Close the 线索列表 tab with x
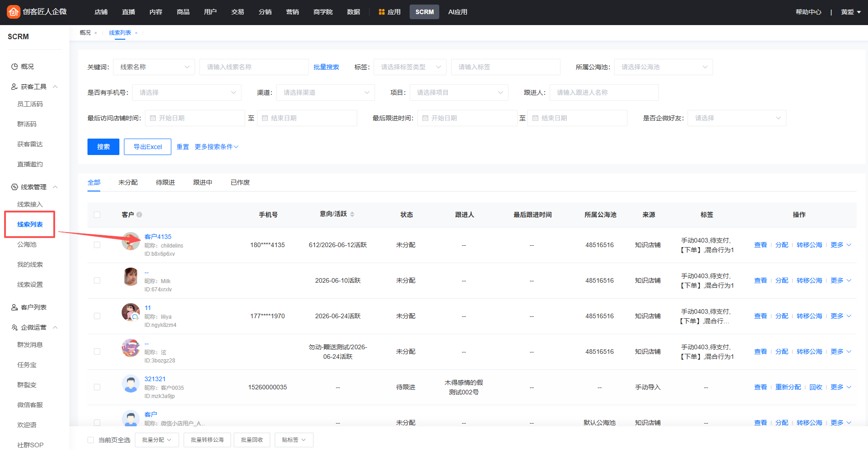The height and width of the screenshot is (450, 868). [136, 33]
